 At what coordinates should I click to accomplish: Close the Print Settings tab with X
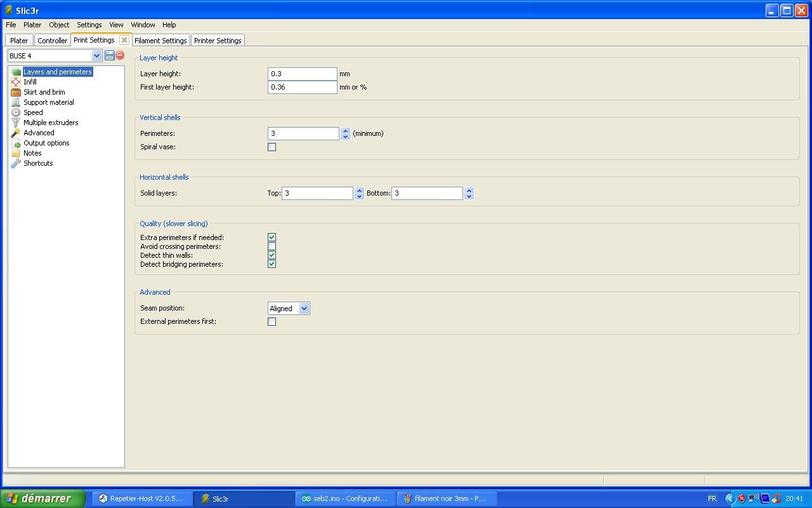click(124, 40)
